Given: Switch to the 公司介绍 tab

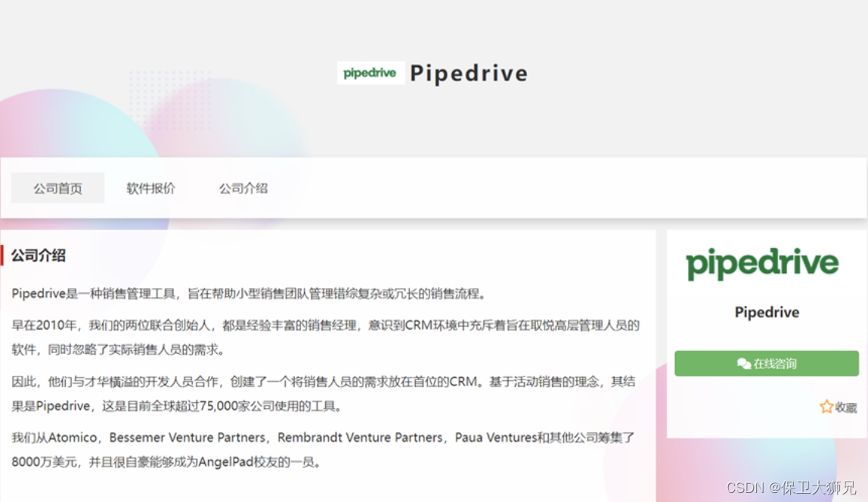Looking at the screenshot, I should tap(243, 188).
